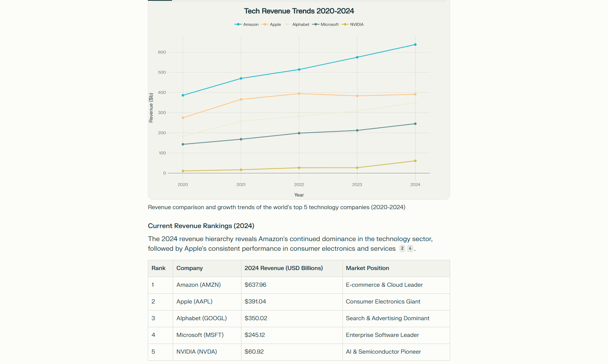Image resolution: width=608 pixels, height=364 pixels.
Task: Select the Amazon (AMZN) table cell
Action: 198,285
